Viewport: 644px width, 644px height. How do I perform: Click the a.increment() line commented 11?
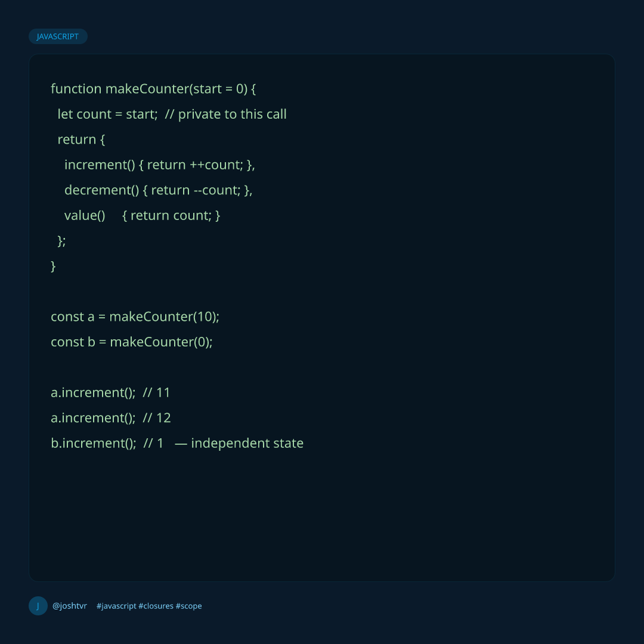110,392
